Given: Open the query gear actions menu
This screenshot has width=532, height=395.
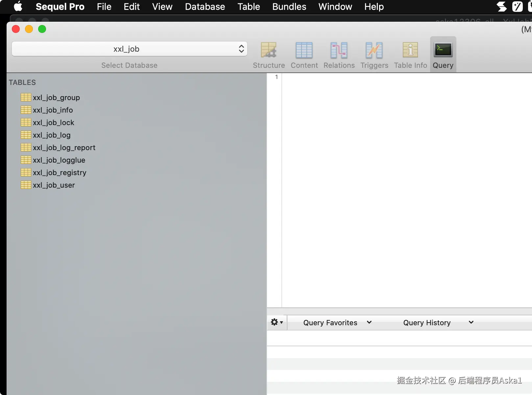Looking at the screenshot, I should click(x=277, y=322).
